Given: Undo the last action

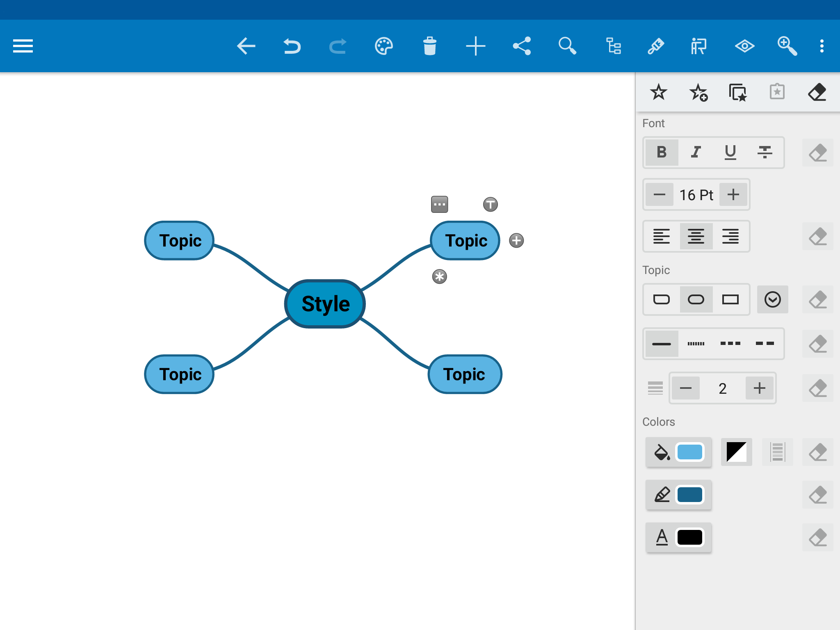Looking at the screenshot, I should pyautogui.click(x=292, y=46).
